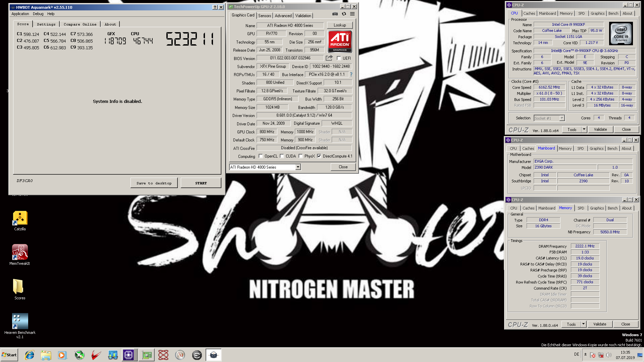644x362 pixels.
Task: Click the GPU-Z refresh icon
Action: pyautogui.click(x=344, y=14)
